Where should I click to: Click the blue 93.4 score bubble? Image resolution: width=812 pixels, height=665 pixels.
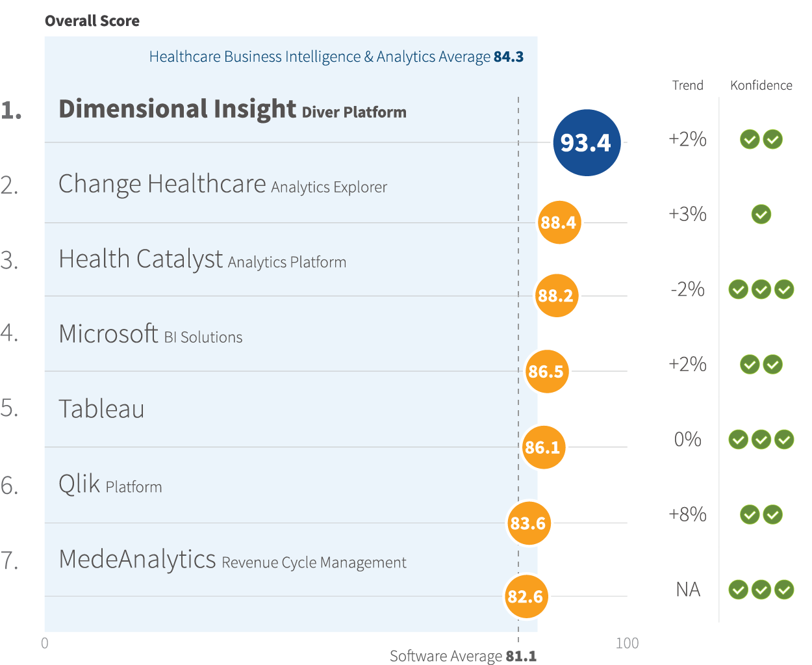(x=587, y=142)
